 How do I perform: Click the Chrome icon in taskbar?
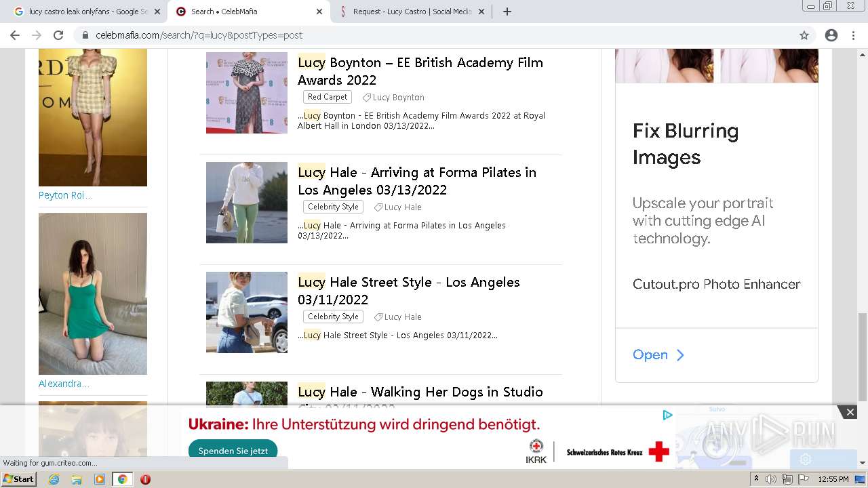coord(122,479)
